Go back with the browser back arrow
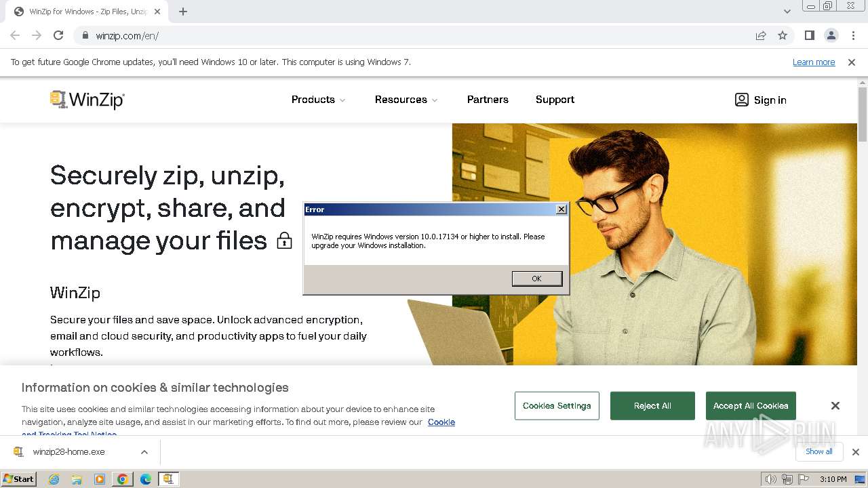The width and height of the screenshot is (868, 488). click(x=15, y=35)
